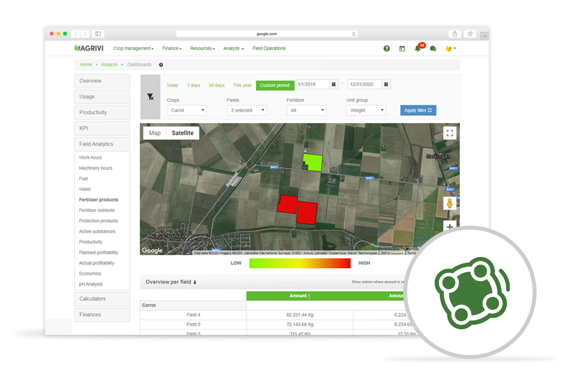The height and width of the screenshot is (392, 578).
Task: Open Finances sidebar section
Action: [102, 315]
